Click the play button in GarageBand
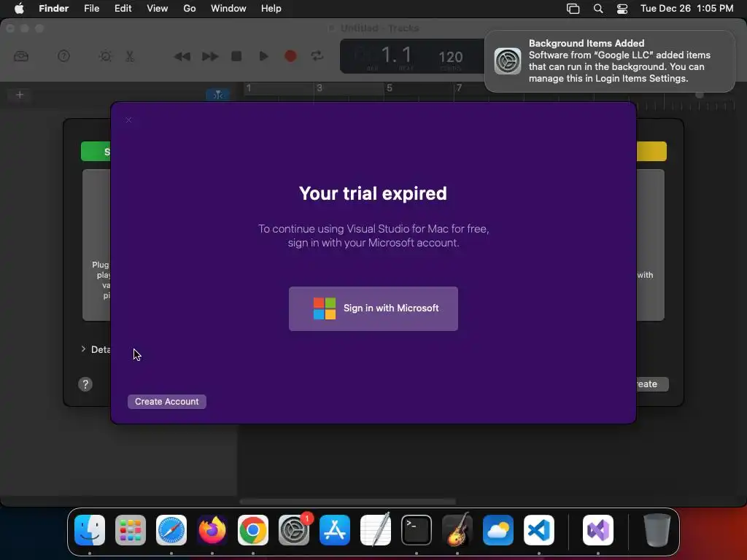This screenshot has height=560, width=747. [263, 56]
